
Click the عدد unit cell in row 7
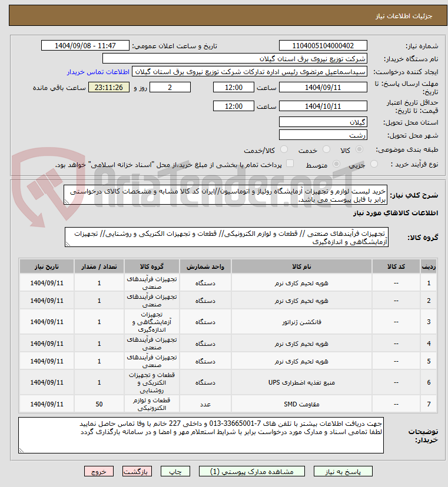point(205,405)
